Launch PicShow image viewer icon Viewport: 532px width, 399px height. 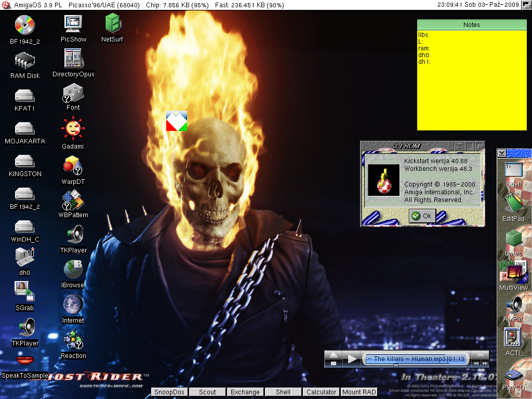click(73, 24)
